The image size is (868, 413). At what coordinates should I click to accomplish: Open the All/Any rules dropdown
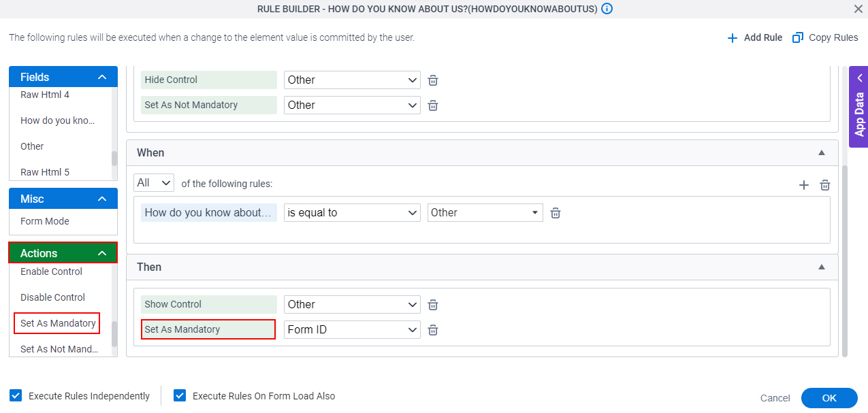coord(154,183)
